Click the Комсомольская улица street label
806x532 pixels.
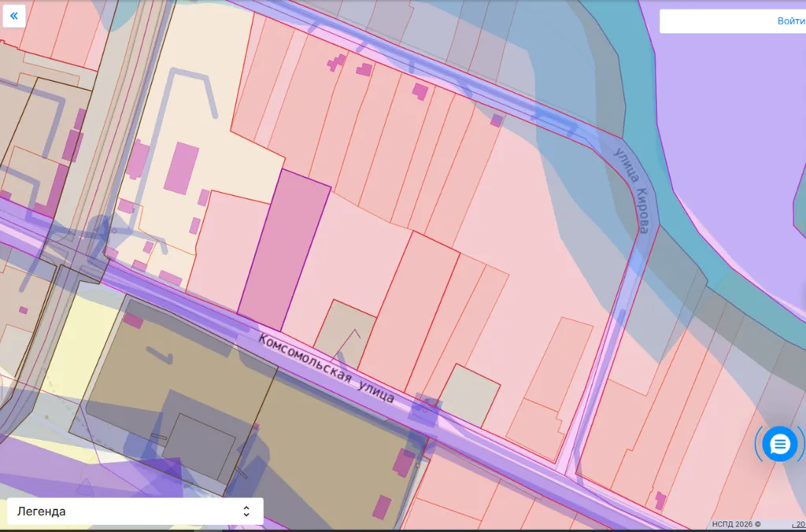click(x=327, y=368)
